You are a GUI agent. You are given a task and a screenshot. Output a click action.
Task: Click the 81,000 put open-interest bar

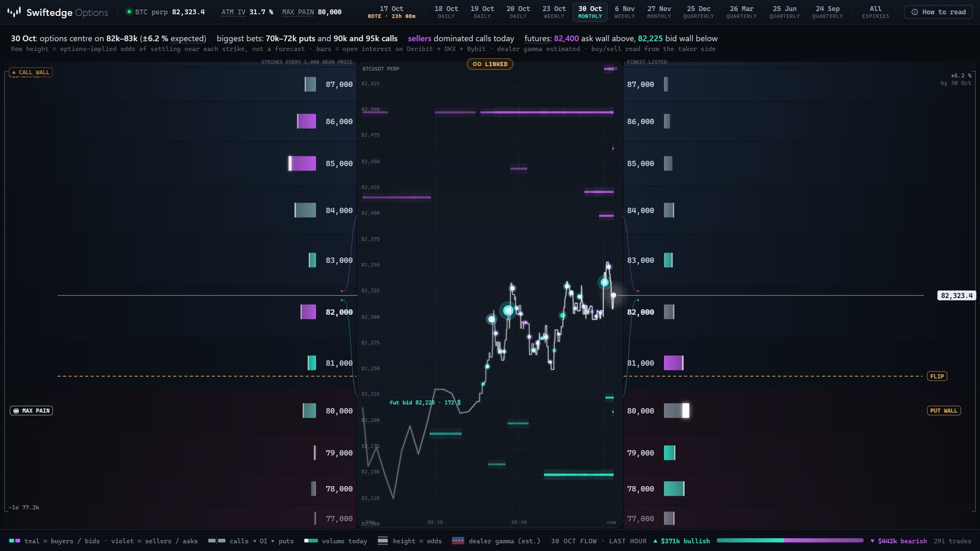click(674, 363)
